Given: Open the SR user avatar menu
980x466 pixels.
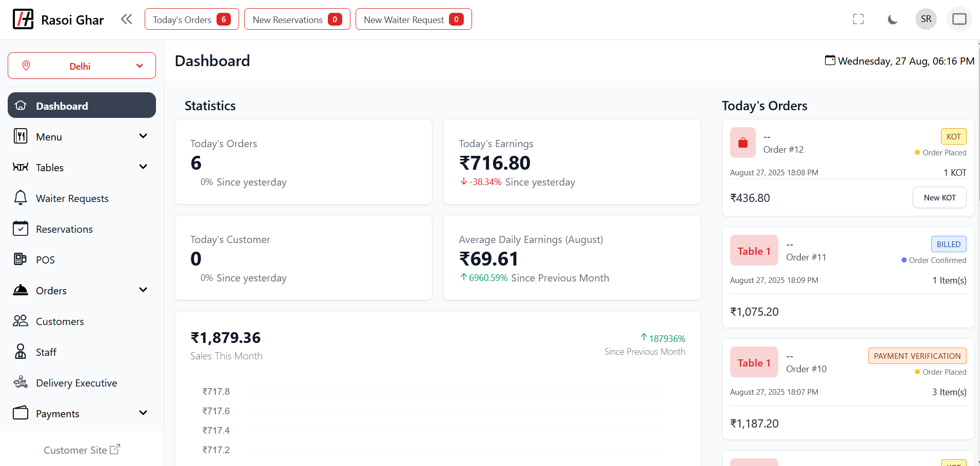Looking at the screenshot, I should click(x=926, y=19).
